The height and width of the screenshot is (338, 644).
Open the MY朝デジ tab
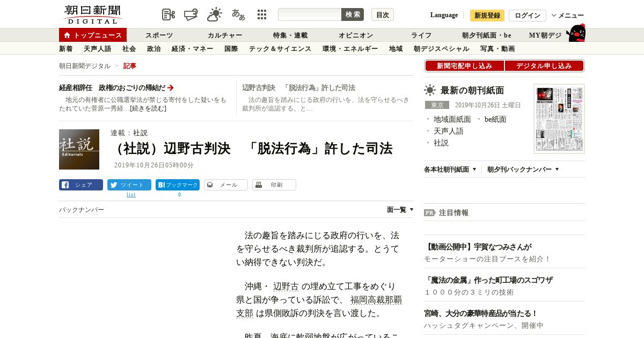[x=545, y=35]
